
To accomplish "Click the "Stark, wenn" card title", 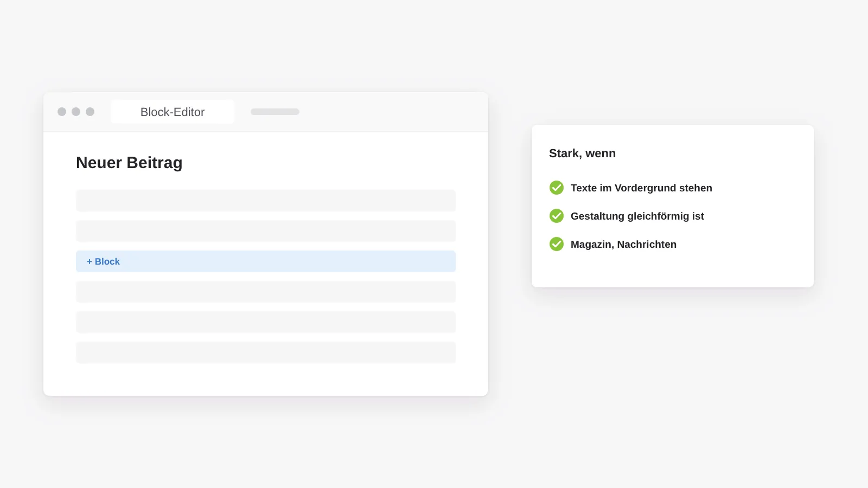I will click(582, 153).
